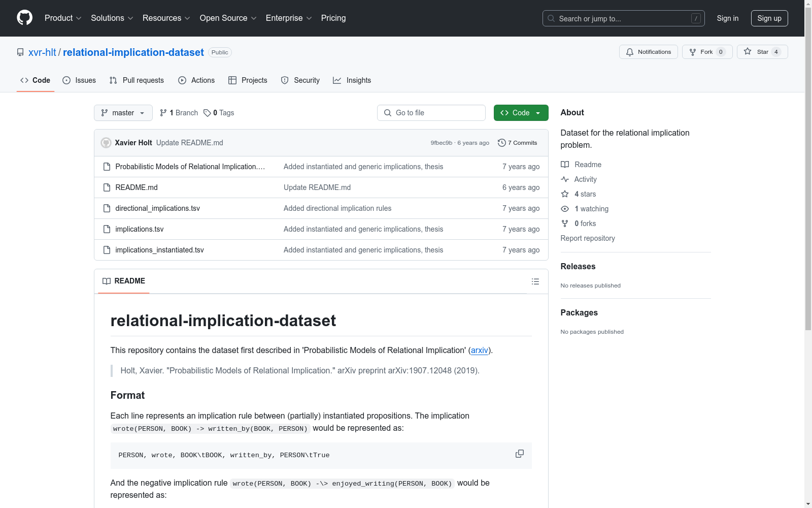Expand the Solutions menu
Image resolution: width=812 pixels, height=508 pixels.
tap(112, 18)
